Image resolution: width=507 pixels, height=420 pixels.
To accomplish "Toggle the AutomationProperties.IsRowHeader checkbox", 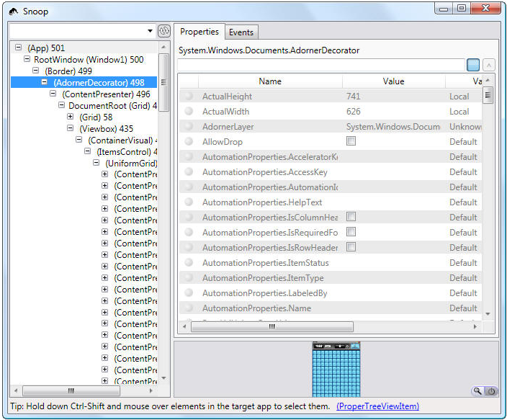I will click(351, 247).
